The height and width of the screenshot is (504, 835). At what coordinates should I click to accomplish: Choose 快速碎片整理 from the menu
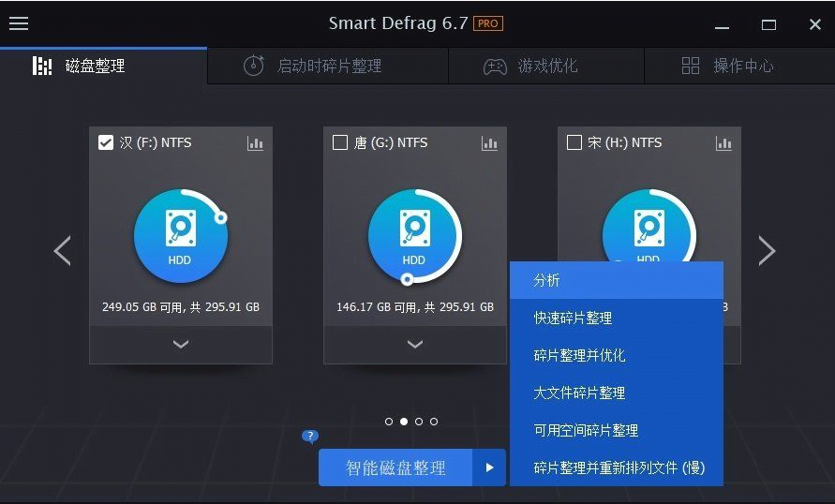[x=617, y=318]
